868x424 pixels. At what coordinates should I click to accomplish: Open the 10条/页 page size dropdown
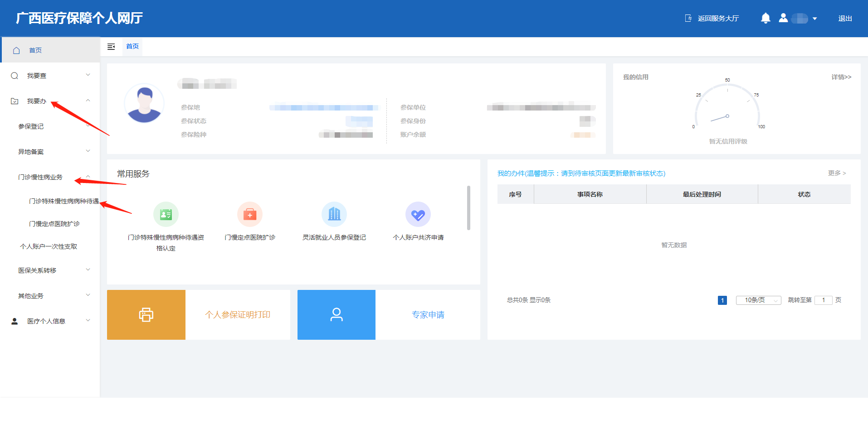[758, 300]
